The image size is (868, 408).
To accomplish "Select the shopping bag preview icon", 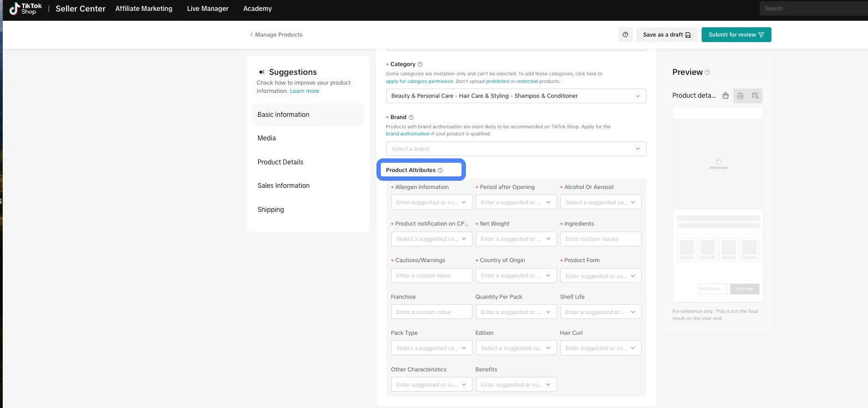I will tap(726, 96).
